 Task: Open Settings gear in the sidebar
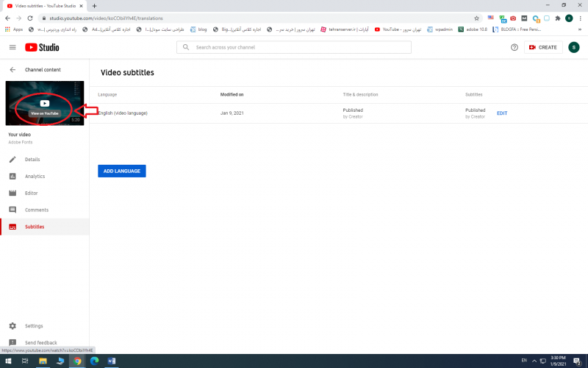[x=12, y=325]
